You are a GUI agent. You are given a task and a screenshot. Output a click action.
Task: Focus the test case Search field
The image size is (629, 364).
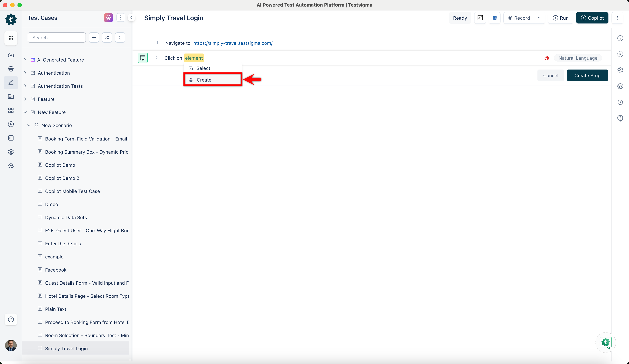point(57,37)
